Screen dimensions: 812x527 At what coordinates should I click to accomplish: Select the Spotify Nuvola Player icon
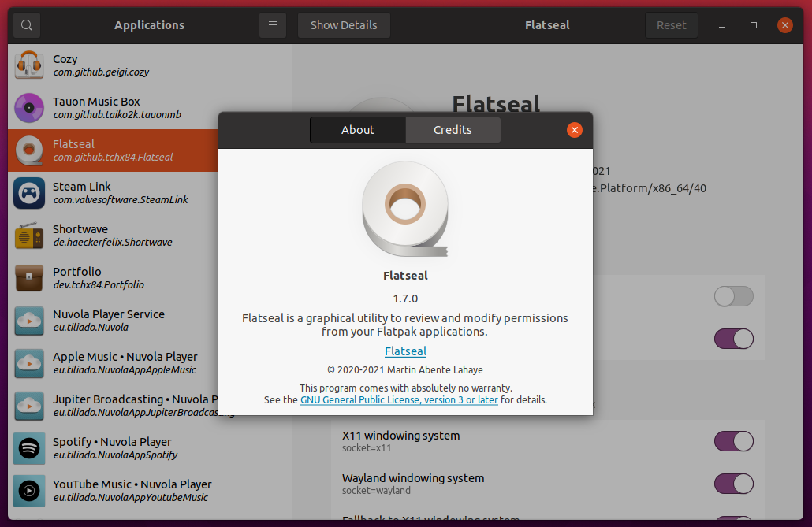coord(29,448)
